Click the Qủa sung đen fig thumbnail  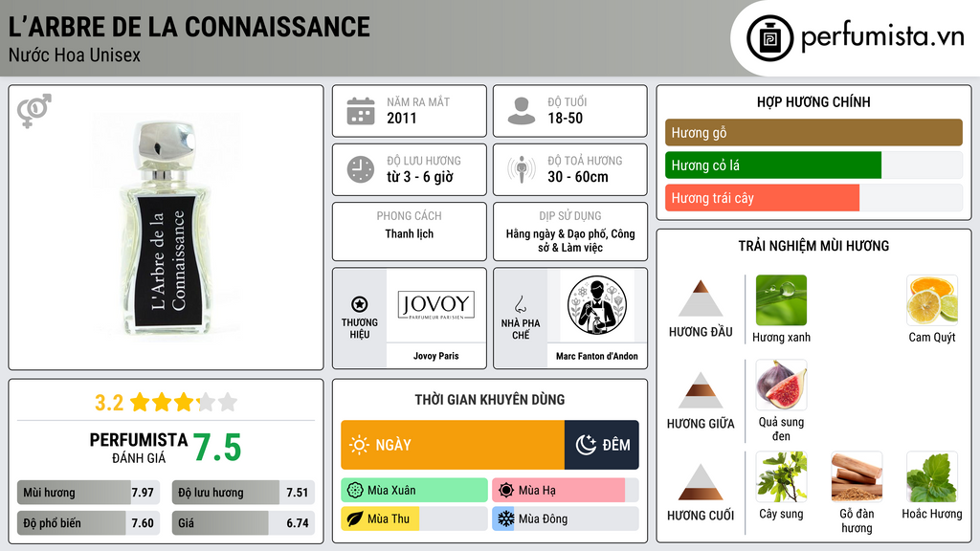(781, 385)
